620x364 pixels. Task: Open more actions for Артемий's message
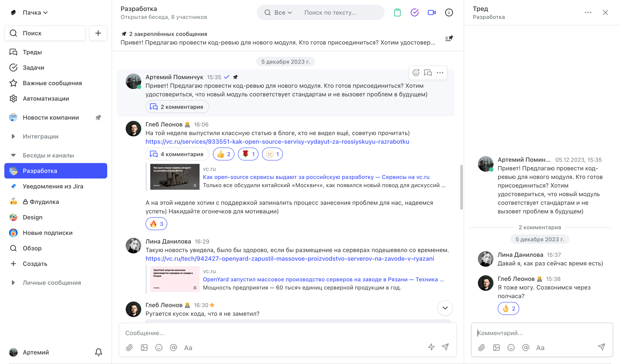(440, 73)
